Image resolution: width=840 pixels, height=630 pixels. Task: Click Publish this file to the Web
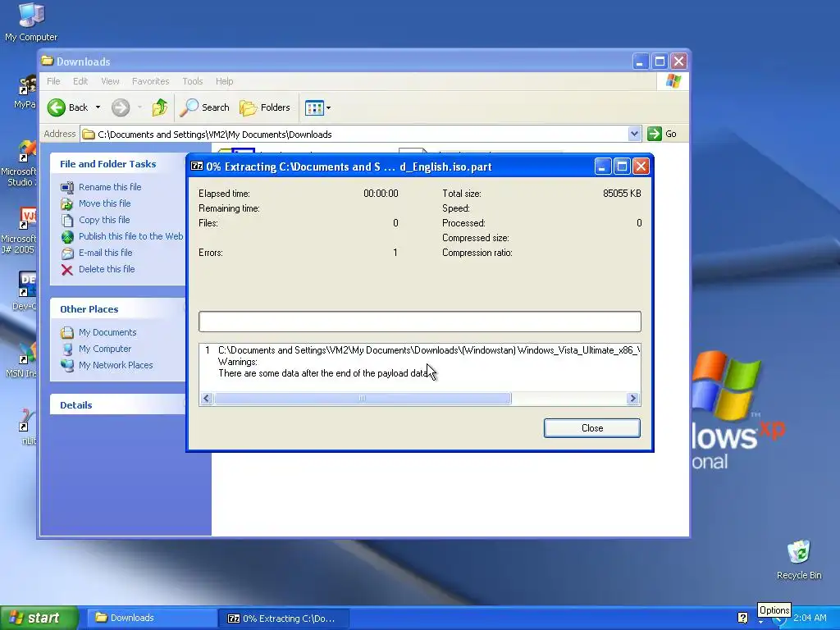pos(130,236)
